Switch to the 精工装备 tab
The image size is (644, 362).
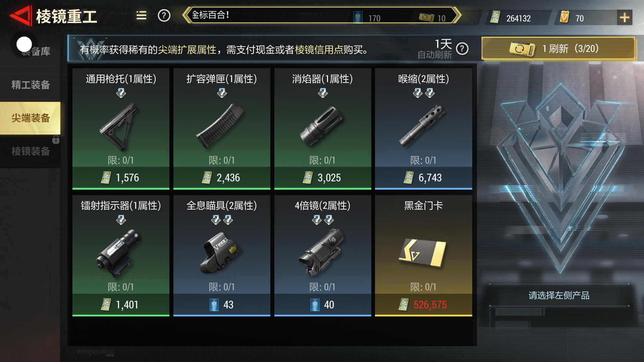31,85
